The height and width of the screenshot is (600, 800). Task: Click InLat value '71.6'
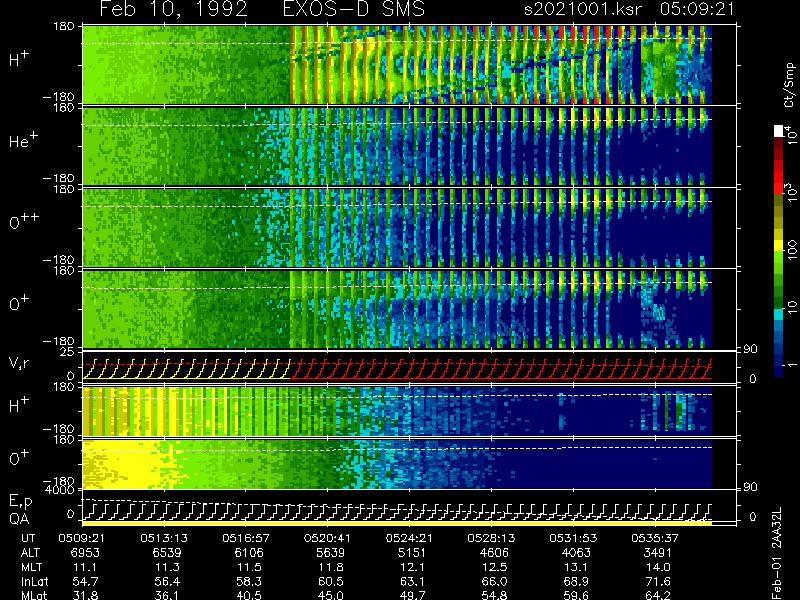pos(658,581)
